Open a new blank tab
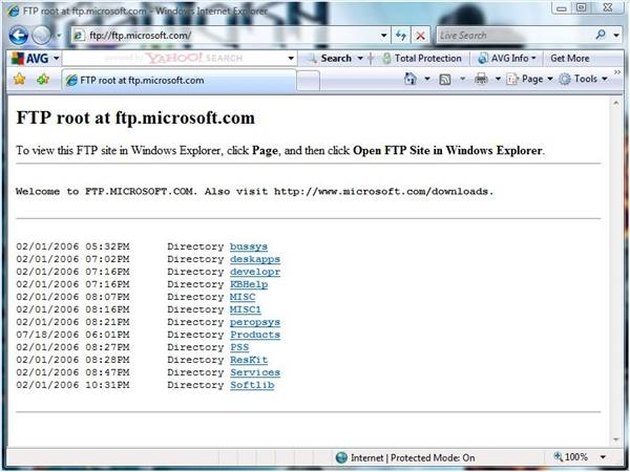Screen dimensions: 630x472 click(308, 80)
